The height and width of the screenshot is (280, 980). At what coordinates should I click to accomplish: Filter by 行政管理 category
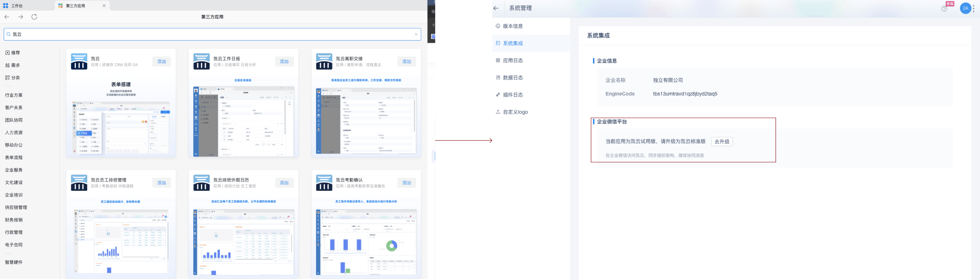[14, 232]
